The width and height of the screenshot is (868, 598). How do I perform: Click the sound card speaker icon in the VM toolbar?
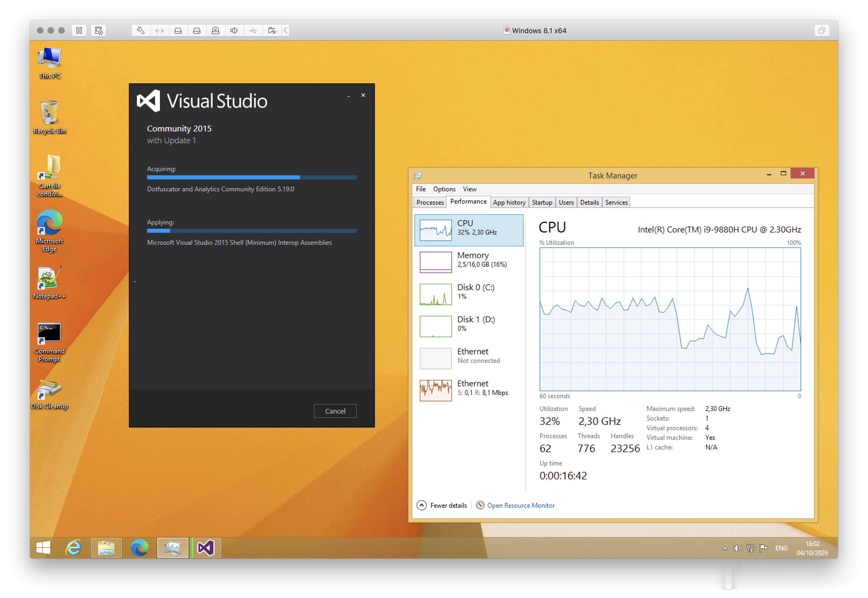(235, 31)
